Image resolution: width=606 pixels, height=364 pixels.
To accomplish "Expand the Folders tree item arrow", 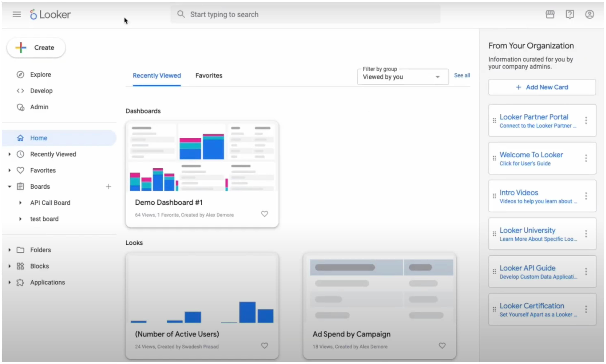I will [9, 250].
